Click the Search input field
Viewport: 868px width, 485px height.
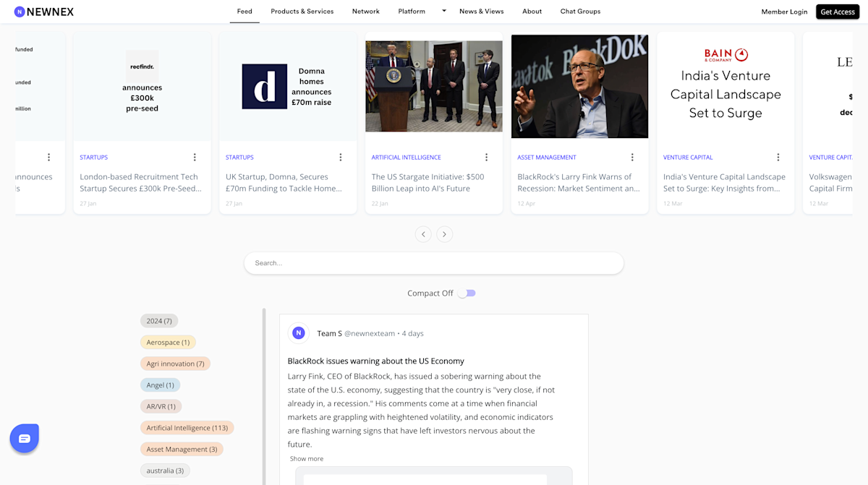pos(434,263)
